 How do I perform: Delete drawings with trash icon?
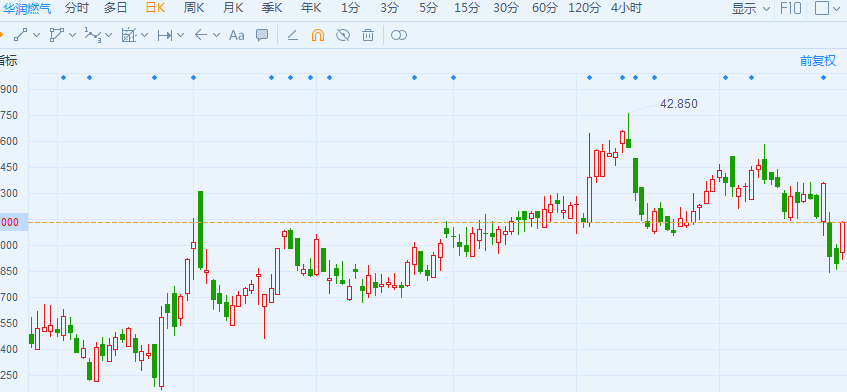pos(368,35)
